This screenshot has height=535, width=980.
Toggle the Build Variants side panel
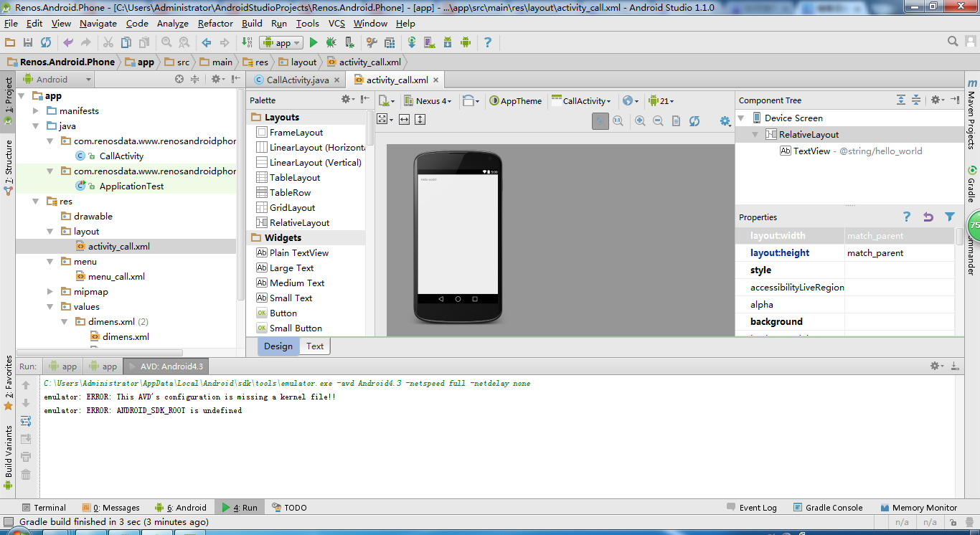[x=8, y=457]
